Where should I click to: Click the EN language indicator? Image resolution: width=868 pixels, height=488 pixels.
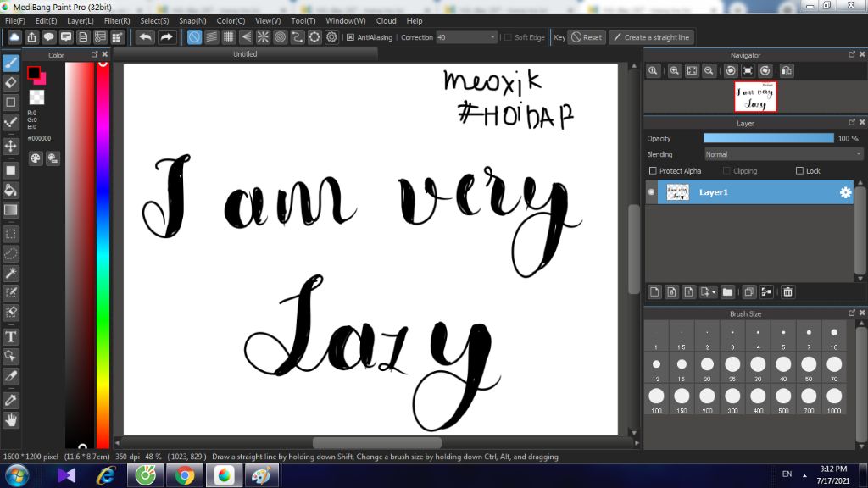pyautogui.click(x=787, y=474)
